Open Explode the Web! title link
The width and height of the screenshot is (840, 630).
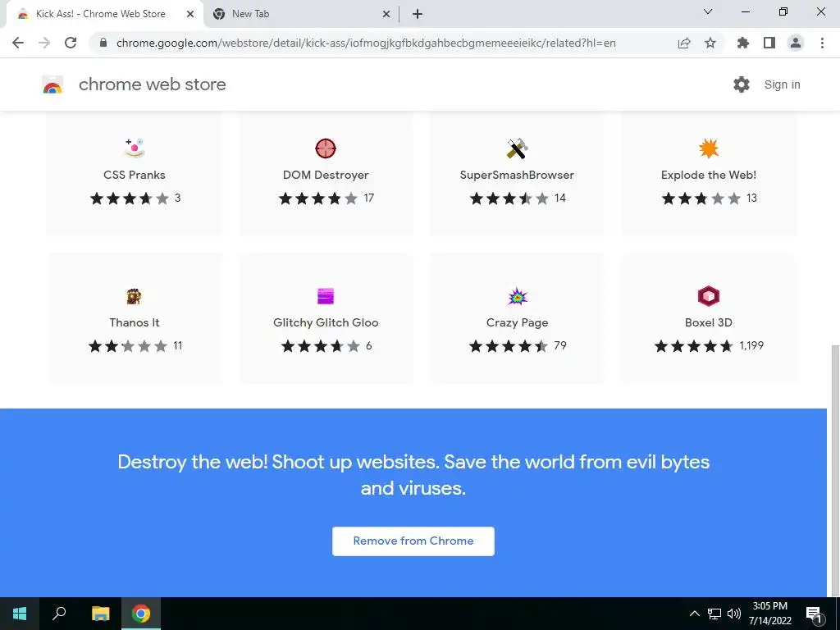pyautogui.click(x=709, y=175)
